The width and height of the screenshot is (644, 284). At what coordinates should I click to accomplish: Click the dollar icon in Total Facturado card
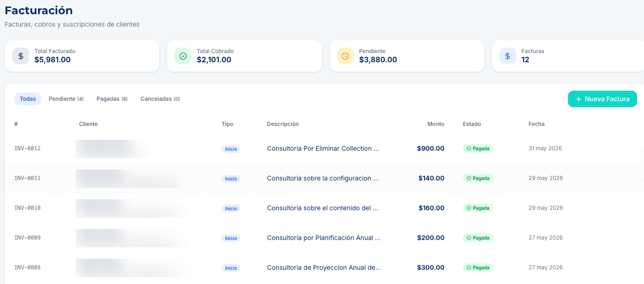pos(21,56)
